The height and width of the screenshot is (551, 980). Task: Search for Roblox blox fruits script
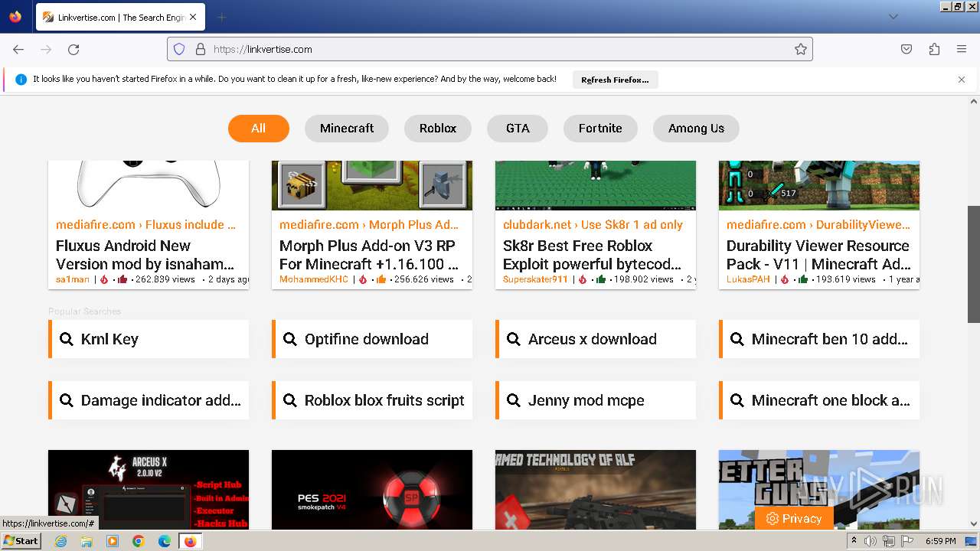(372, 400)
